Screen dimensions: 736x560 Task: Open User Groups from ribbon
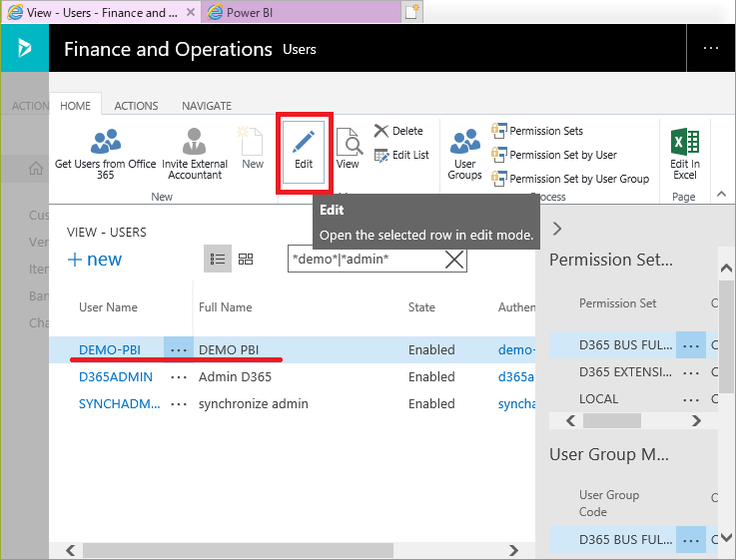coord(464,155)
